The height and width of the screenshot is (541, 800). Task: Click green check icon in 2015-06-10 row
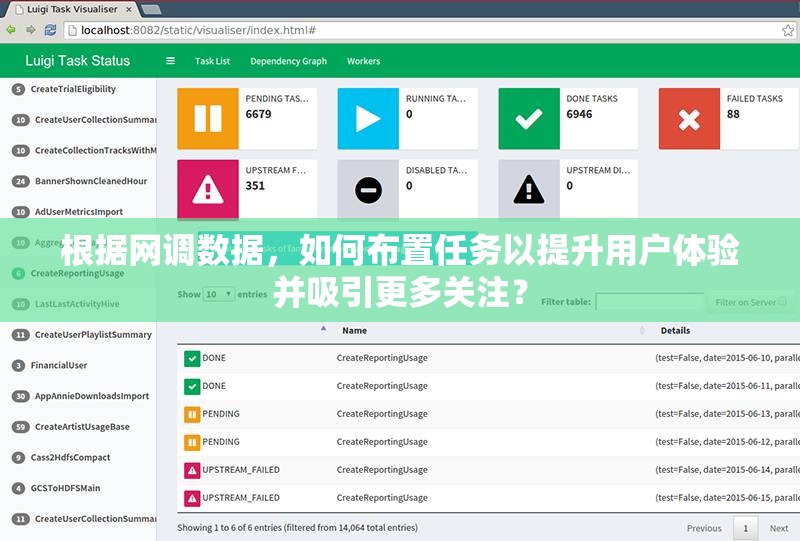192,359
